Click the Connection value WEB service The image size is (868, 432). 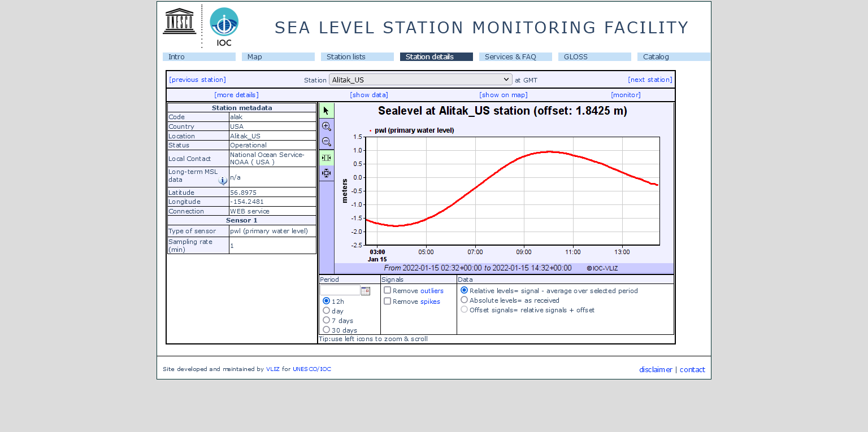coord(250,211)
